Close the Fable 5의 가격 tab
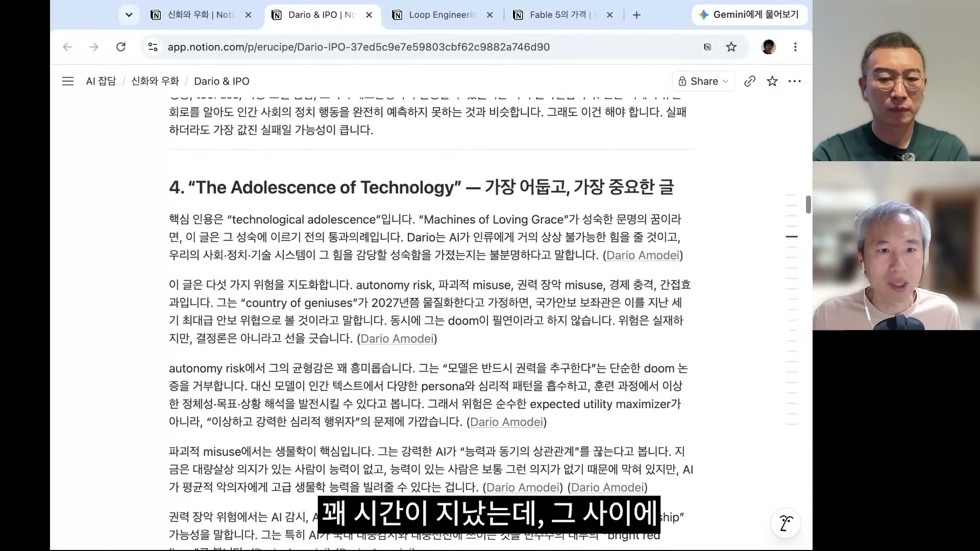The height and width of the screenshot is (551, 980). (609, 15)
